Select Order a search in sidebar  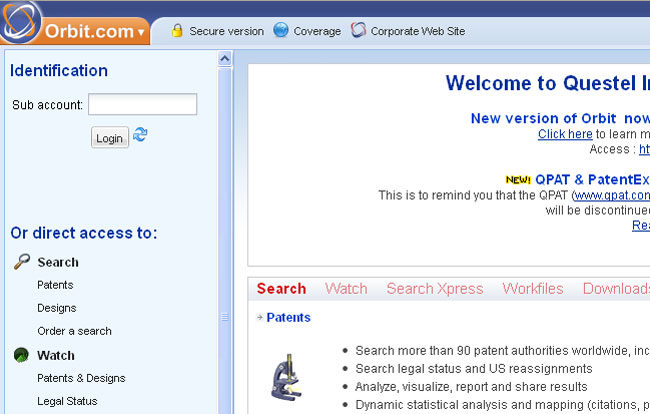(x=75, y=331)
